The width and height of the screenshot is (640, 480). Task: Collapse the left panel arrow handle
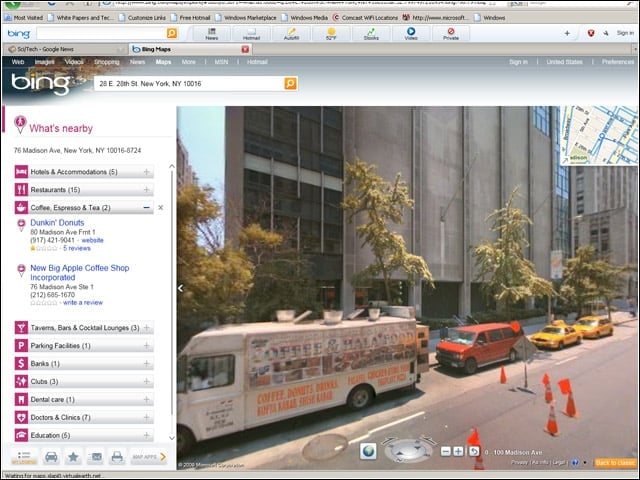180,288
